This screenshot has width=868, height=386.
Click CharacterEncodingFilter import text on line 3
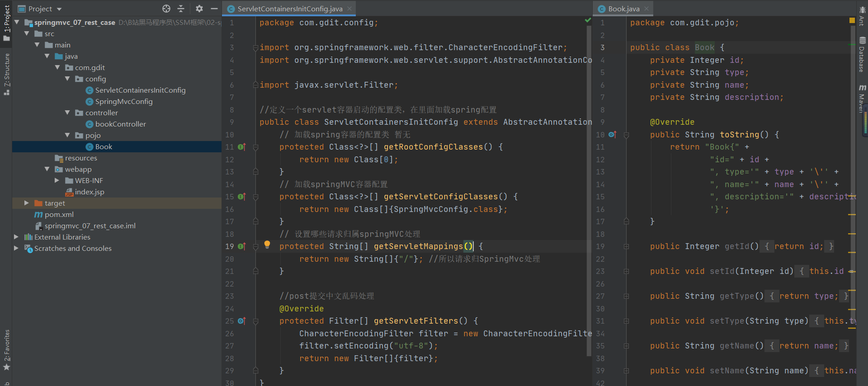(x=505, y=47)
